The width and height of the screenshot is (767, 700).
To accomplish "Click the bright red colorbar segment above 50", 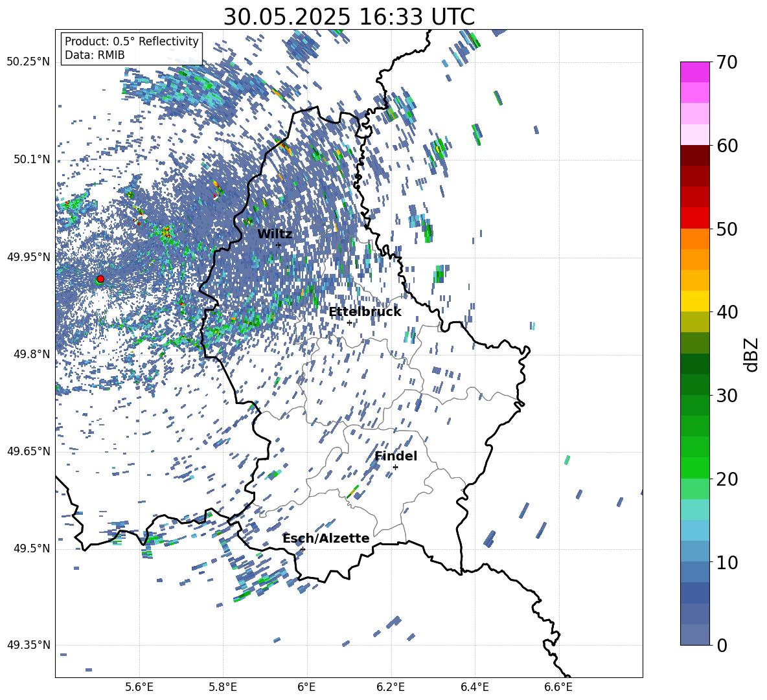I will tap(694, 218).
